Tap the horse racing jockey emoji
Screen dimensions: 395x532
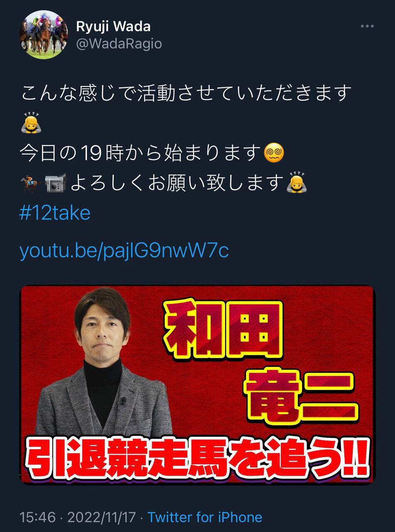tap(31, 183)
